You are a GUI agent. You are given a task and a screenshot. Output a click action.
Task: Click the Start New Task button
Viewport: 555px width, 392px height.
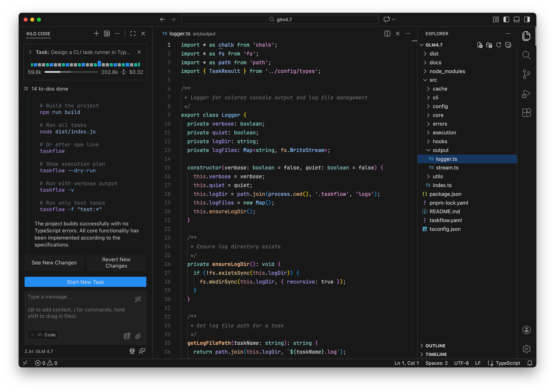click(85, 282)
